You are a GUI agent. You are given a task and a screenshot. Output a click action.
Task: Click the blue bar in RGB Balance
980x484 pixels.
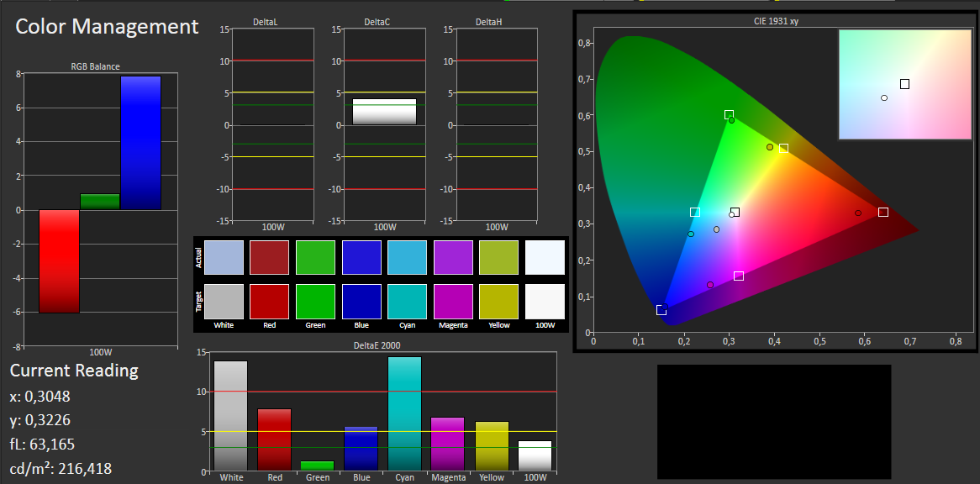[140, 143]
